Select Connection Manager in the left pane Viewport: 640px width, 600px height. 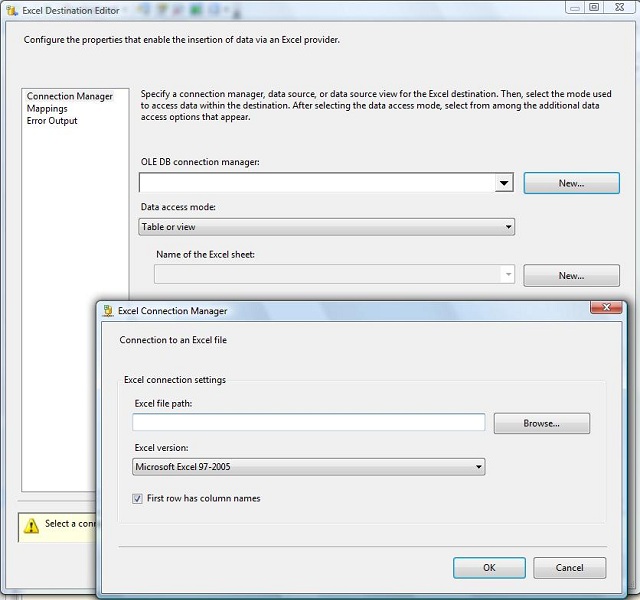[x=70, y=97]
